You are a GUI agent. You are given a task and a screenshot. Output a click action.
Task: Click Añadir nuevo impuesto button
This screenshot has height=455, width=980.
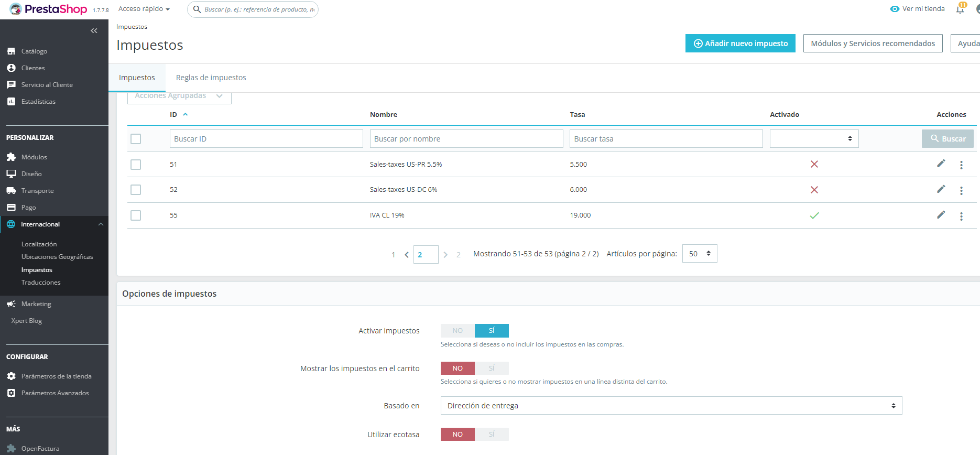click(741, 44)
